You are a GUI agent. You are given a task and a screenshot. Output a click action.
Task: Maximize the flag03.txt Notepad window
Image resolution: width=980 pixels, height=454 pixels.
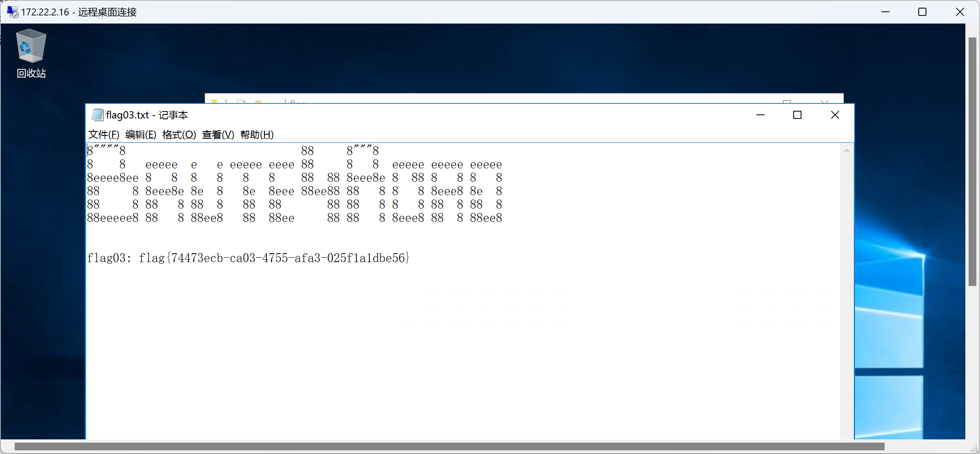(x=797, y=115)
